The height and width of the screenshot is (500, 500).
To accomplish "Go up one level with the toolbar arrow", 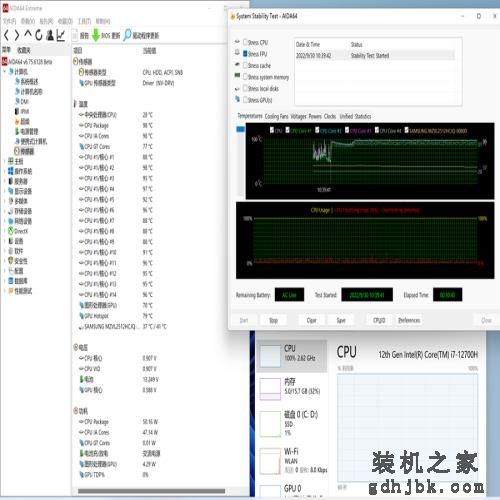I will click(x=28, y=34).
